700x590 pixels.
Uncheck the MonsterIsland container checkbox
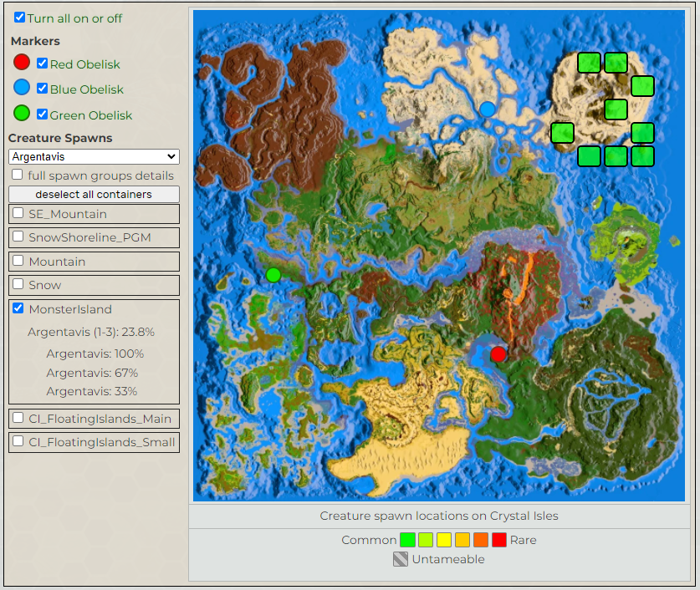pos(18,308)
